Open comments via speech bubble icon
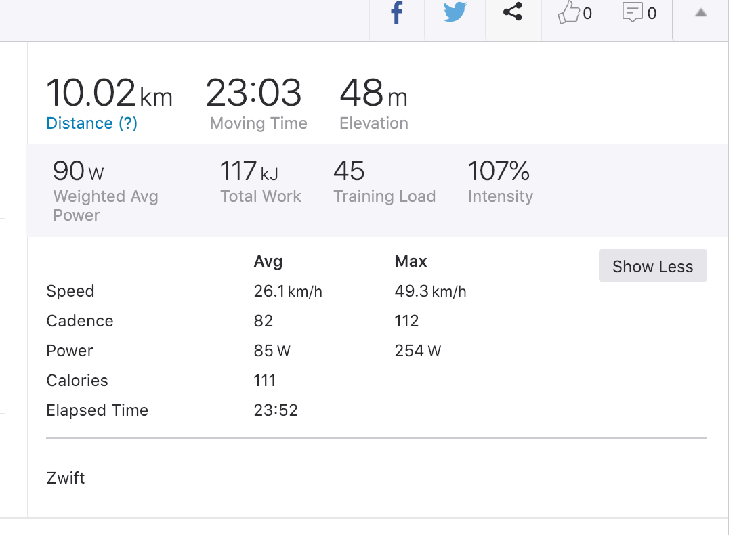756x535 pixels. tap(631, 13)
